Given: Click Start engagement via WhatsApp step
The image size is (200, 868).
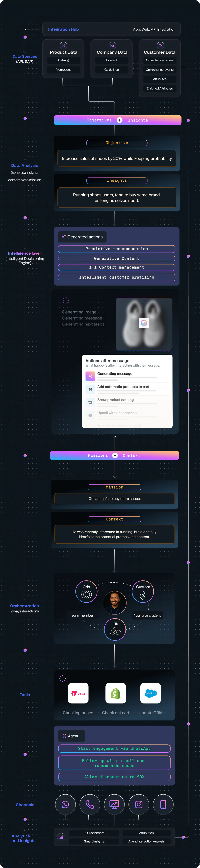Looking at the screenshot, I should [114, 748].
